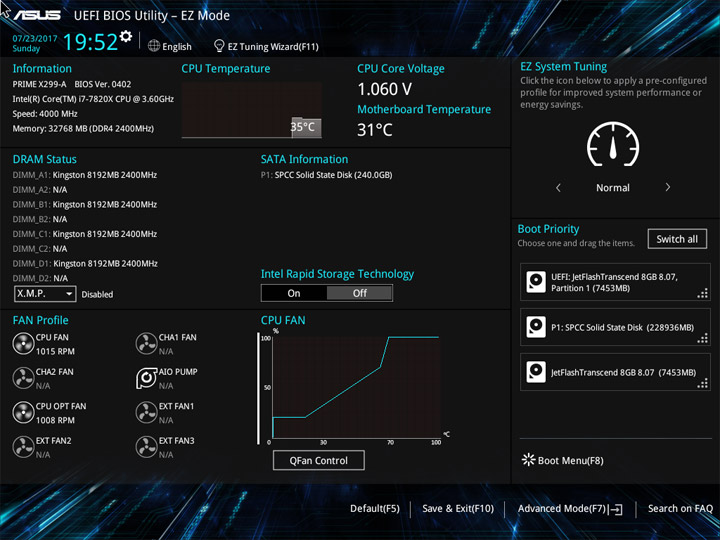Click DIMM_C1 Kingston 8192MB row

(x=85, y=234)
